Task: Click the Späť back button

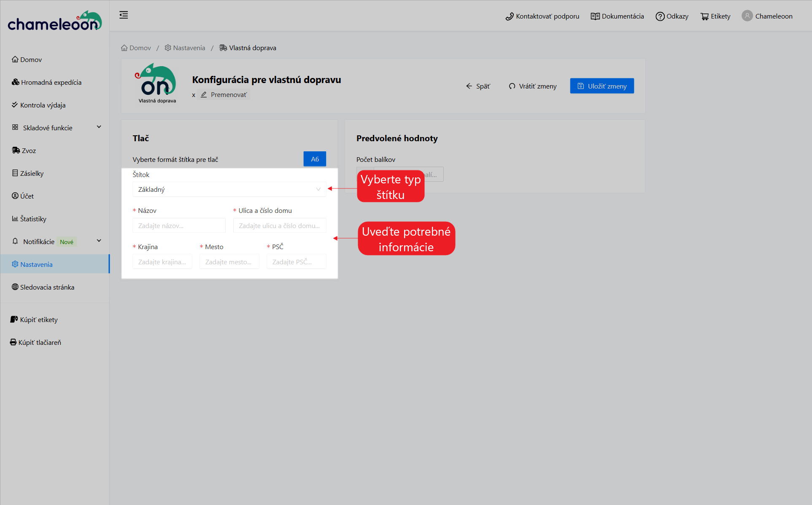Action: pyautogui.click(x=478, y=86)
